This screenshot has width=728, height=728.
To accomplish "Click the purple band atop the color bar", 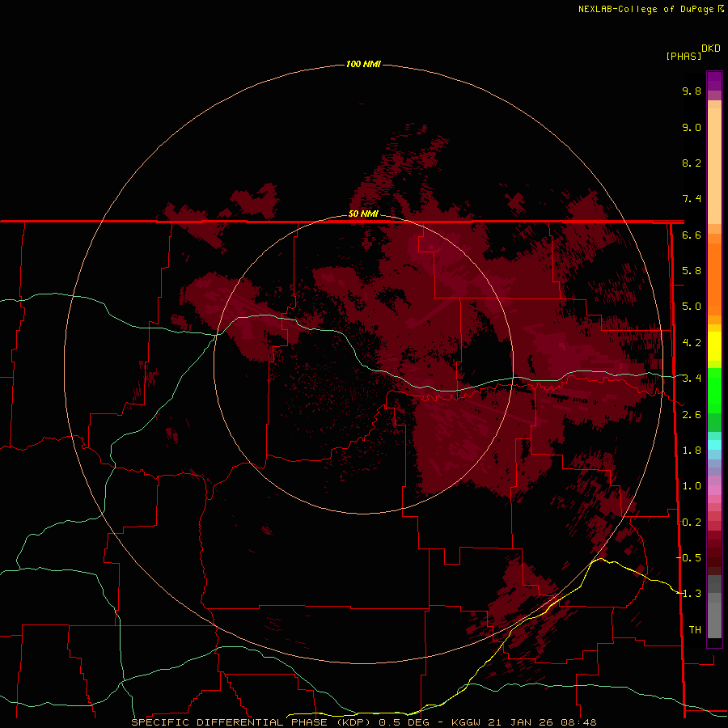I will (714, 81).
